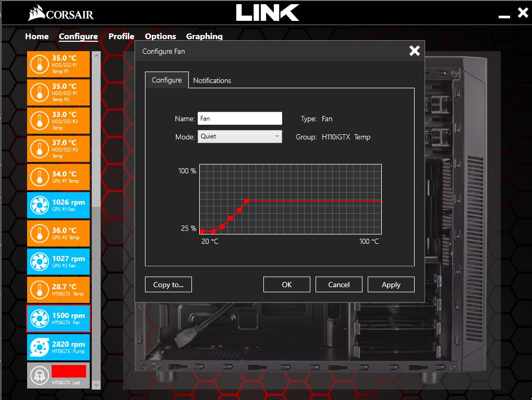This screenshot has width=532, height=400.
Task: Click the 1026 rpm reading
Action: (68, 203)
